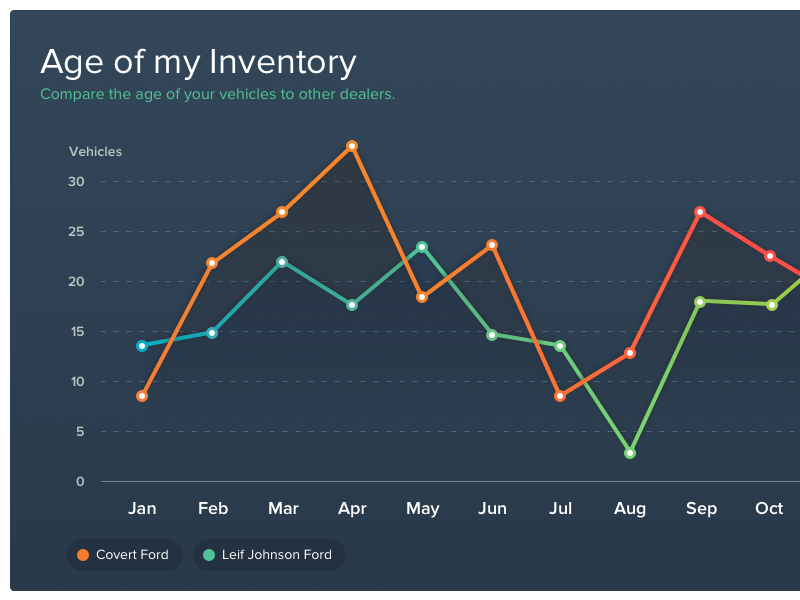Click the orange Covert Ford legend dot
800x600 pixels.
[83, 555]
